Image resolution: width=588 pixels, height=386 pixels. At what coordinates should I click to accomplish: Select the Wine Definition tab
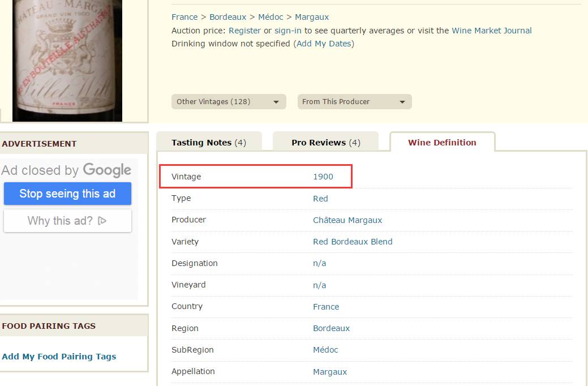click(442, 143)
